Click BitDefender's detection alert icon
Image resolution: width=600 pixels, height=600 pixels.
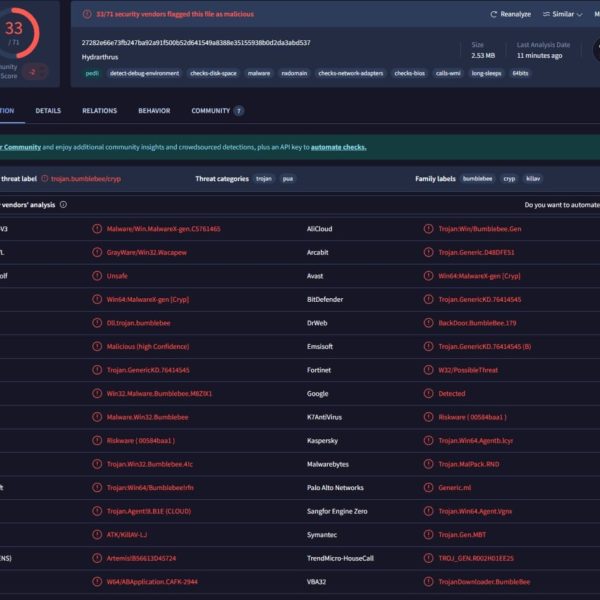tap(429, 299)
